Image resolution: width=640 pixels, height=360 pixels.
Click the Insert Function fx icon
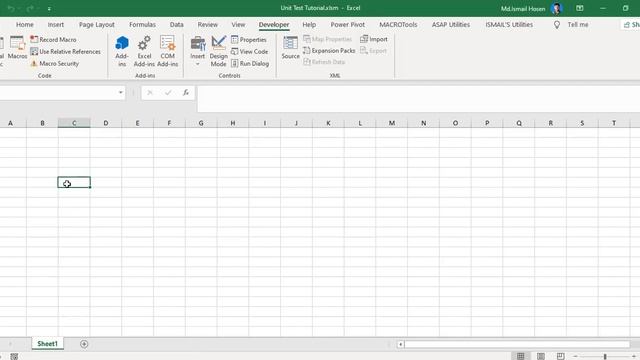186,93
